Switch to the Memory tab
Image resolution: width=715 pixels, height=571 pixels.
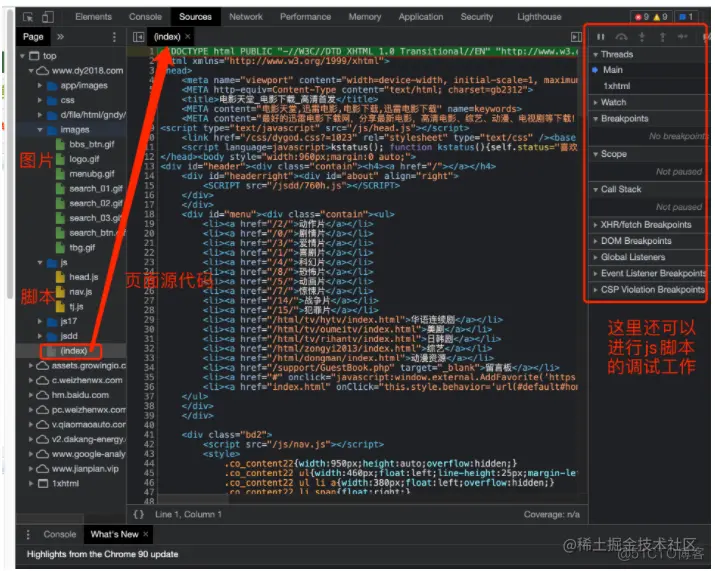tap(365, 17)
